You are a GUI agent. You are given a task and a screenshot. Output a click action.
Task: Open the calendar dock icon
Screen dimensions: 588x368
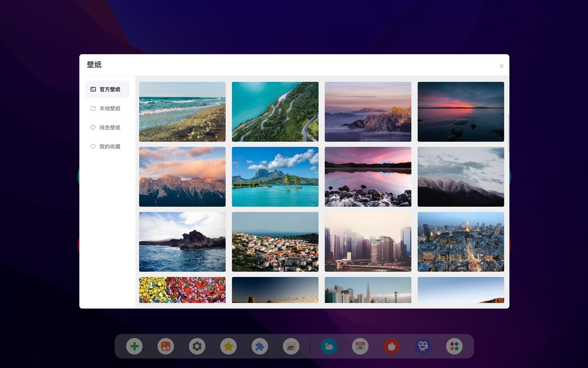click(x=360, y=346)
